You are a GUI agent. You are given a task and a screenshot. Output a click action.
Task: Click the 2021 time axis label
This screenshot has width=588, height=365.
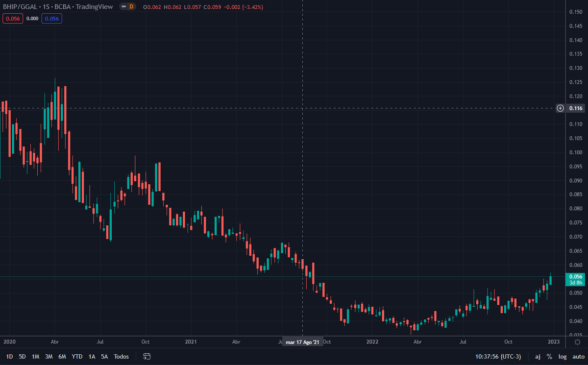pyautogui.click(x=191, y=342)
